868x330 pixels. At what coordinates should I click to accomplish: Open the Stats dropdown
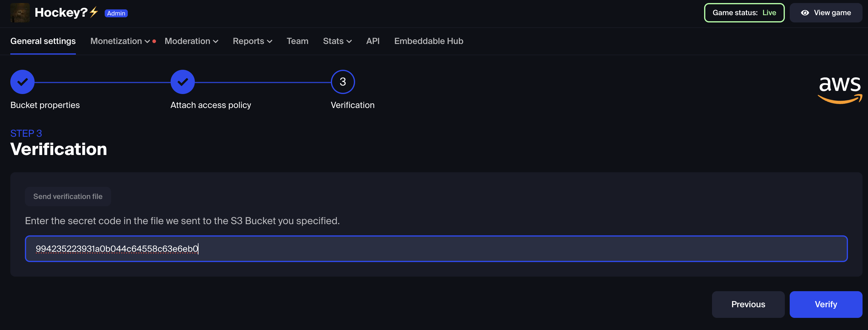click(x=337, y=41)
